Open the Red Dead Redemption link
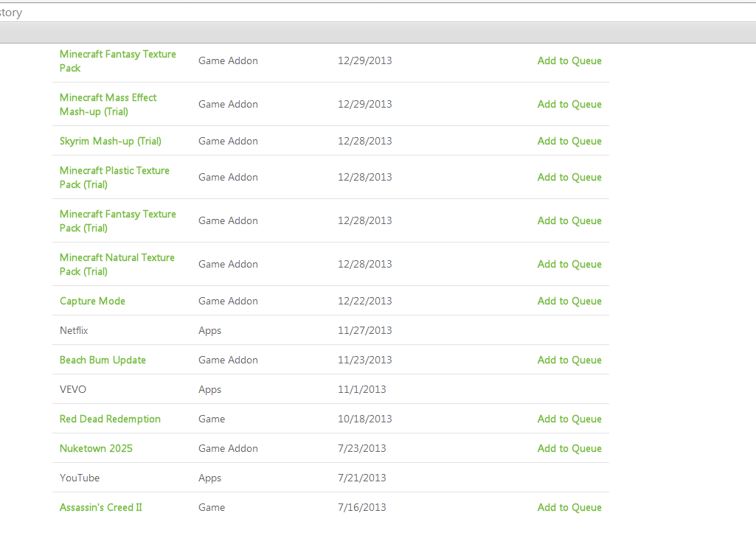This screenshot has width=756, height=558. tap(110, 419)
